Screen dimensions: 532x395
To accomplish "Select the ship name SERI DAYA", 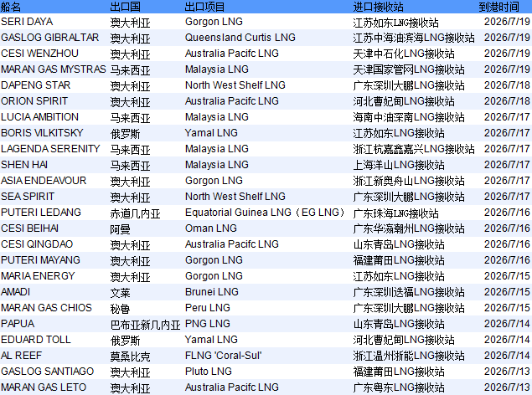I will coord(27,22).
